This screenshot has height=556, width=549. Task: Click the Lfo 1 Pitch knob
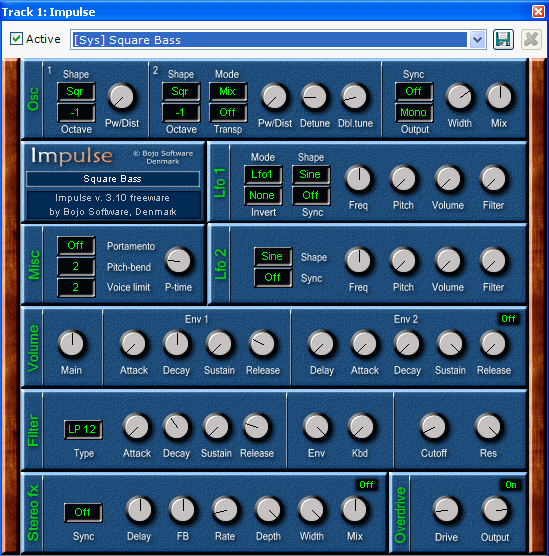(x=403, y=179)
